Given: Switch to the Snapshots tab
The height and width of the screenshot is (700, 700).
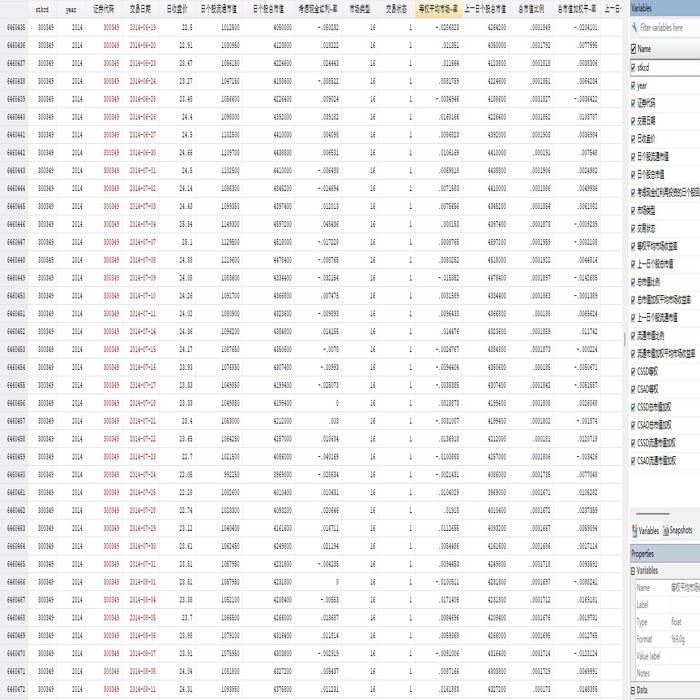Looking at the screenshot, I should (x=678, y=530).
